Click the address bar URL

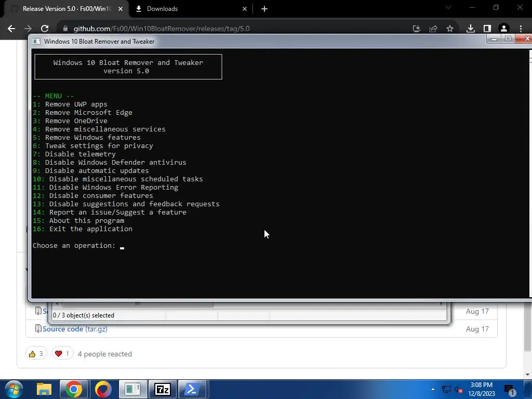tap(162, 29)
